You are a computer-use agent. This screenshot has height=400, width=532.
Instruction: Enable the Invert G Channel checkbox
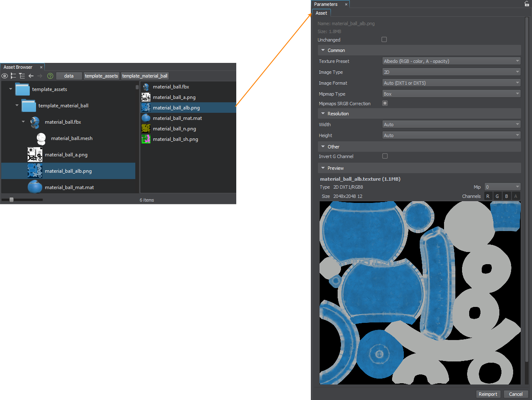click(x=385, y=156)
